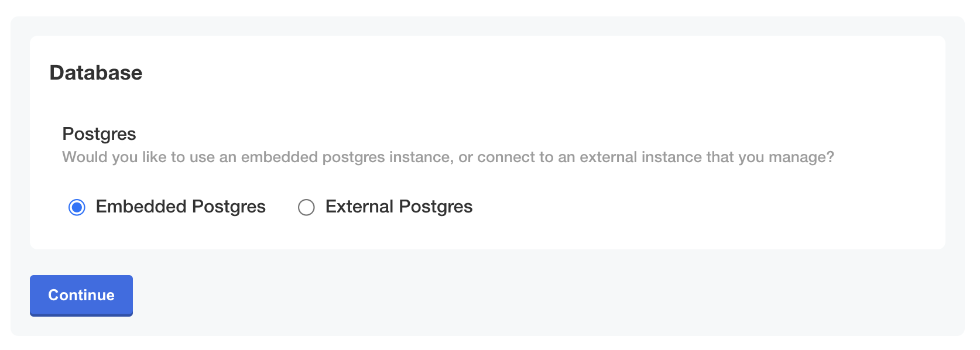Click the Postgres label
The height and width of the screenshot is (350, 980).
(x=98, y=134)
